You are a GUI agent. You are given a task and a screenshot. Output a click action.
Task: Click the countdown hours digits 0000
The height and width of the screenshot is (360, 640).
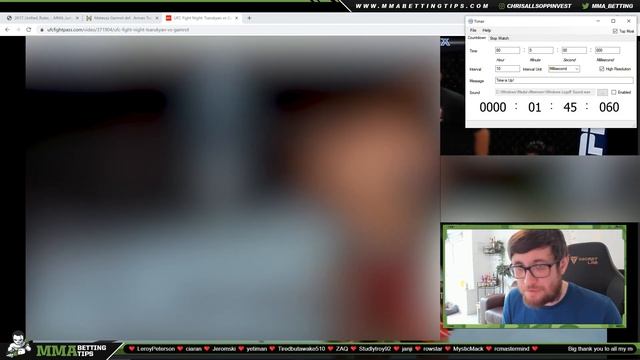[493, 107]
